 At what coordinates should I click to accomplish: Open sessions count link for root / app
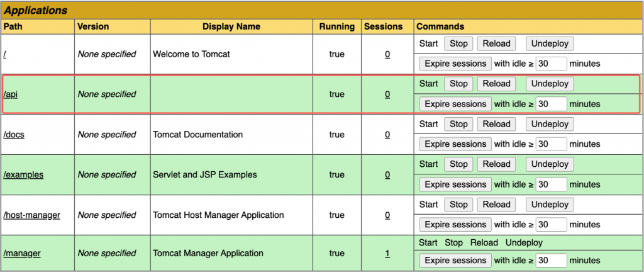tap(387, 54)
